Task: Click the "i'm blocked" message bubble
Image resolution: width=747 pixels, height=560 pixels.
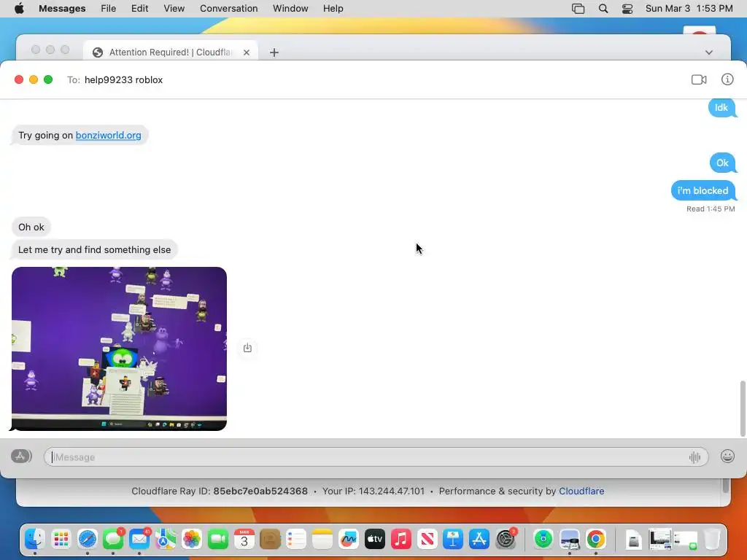Action: coord(703,190)
